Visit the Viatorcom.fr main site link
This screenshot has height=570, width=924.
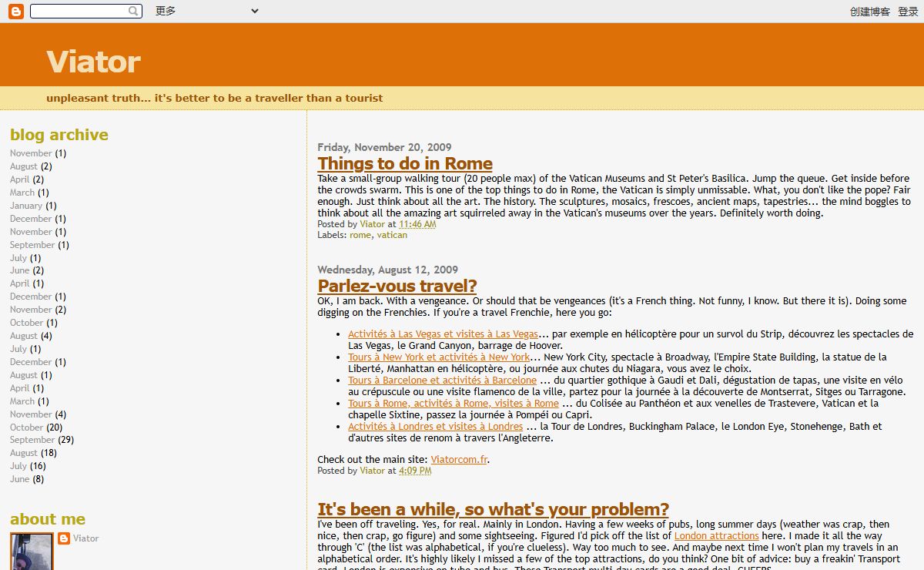tap(459, 460)
